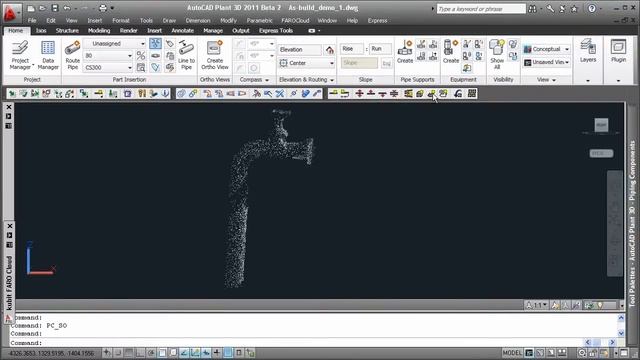Open the Layers panel button
Viewport: 640px width, 360px height.
pos(588,51)
